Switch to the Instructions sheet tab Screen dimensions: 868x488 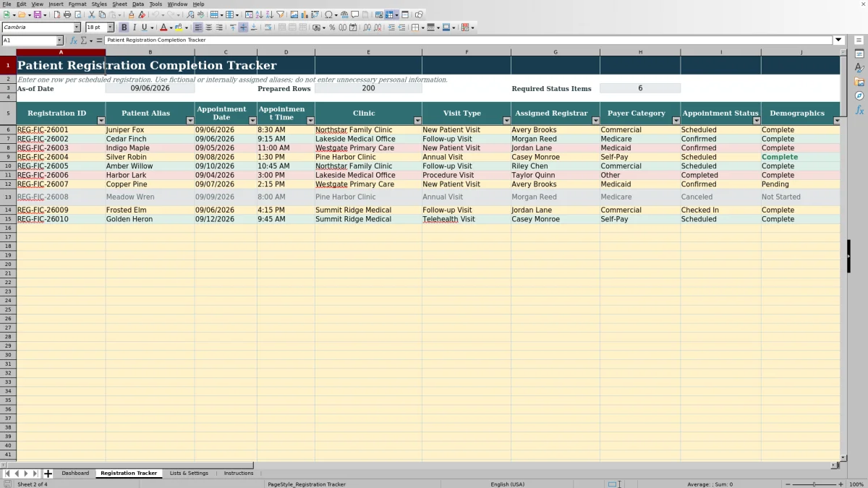click(239, 474)
